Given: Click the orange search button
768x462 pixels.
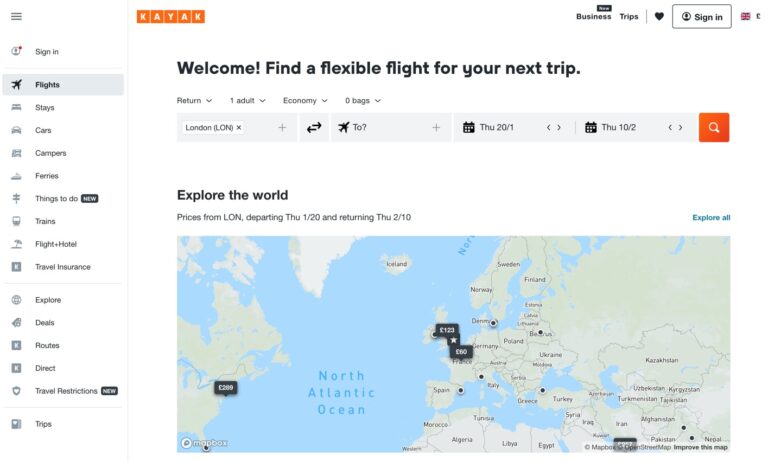Looking at the screenshot, I should point(713,127).
